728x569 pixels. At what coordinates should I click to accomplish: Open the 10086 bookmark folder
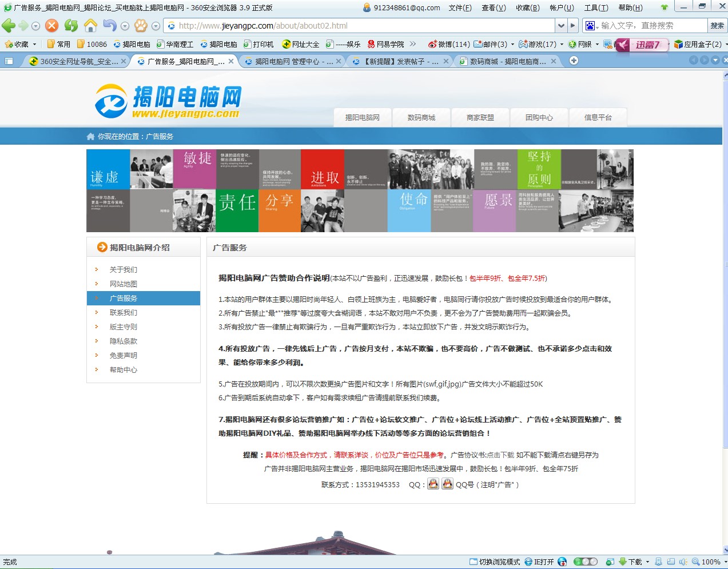tap(92, 44)
